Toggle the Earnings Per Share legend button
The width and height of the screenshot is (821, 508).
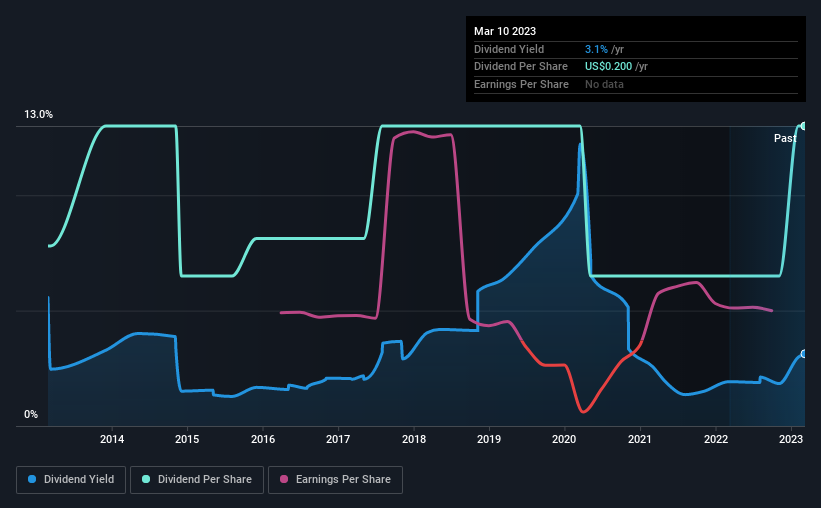tap(335, 480)
